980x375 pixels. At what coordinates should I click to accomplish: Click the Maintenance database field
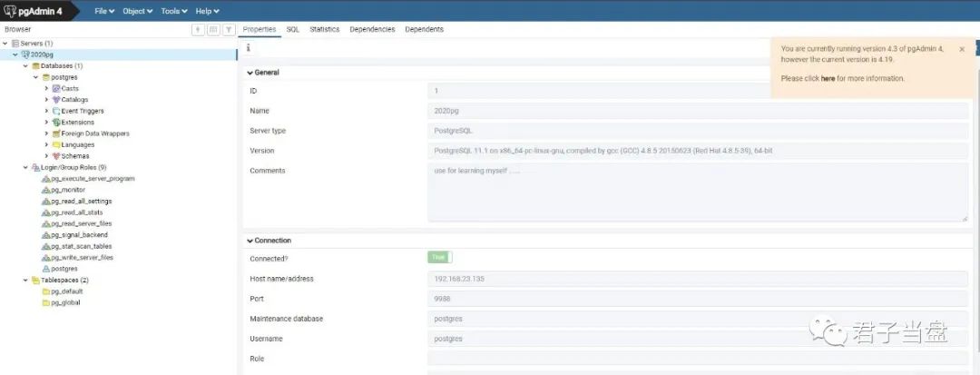point(698,319)
